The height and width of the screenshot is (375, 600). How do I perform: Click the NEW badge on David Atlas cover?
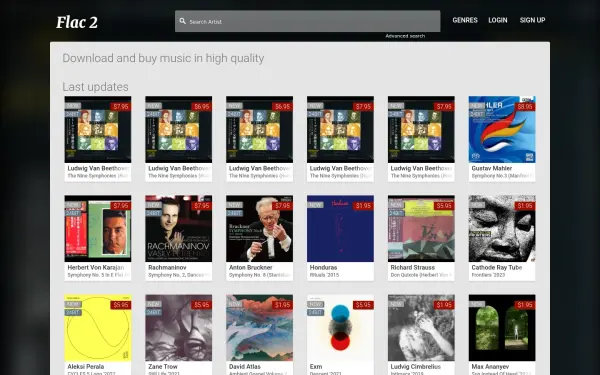coord(235,304)
